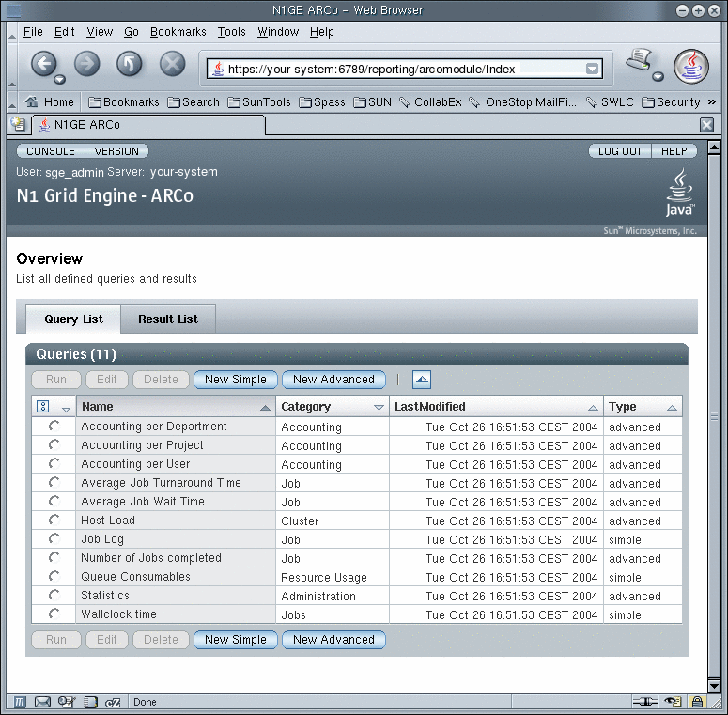Open the selection column header dropdown
Screen dimensions: 728x715
[x=66, y=409]
